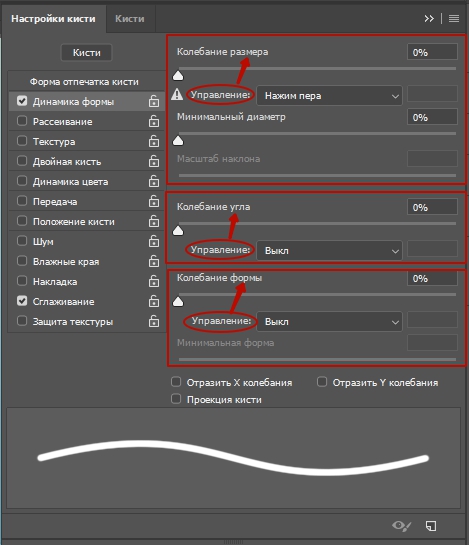This screenshot has width=469, height=545.
Task: Enable the Рассеивание checkbox
Action: point(22,121)
